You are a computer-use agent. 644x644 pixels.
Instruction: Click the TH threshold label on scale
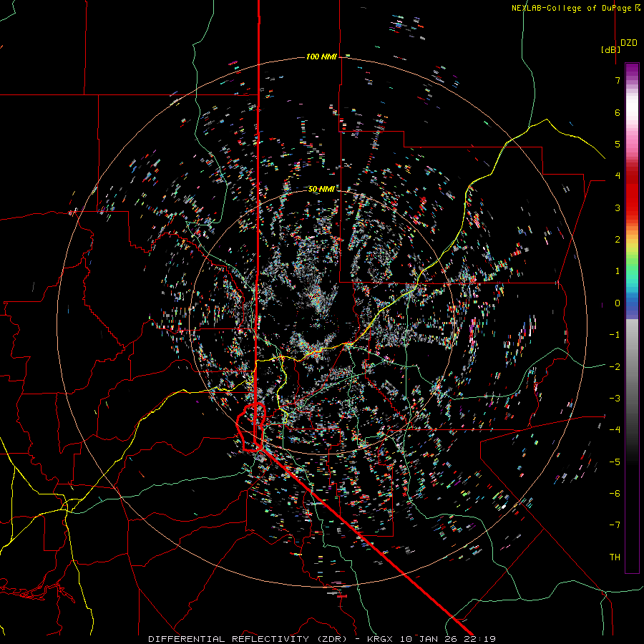tap(615, 557)
